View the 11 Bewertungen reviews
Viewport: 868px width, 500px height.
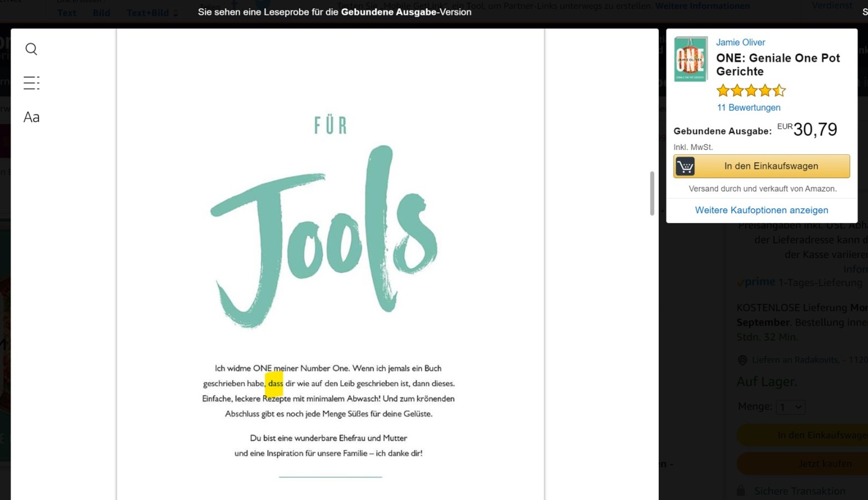point(748,108)
